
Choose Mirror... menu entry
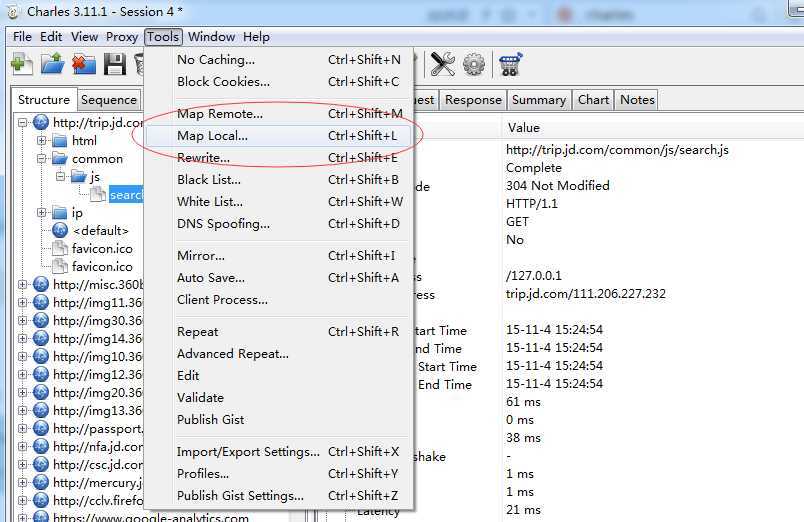point(279,256)
